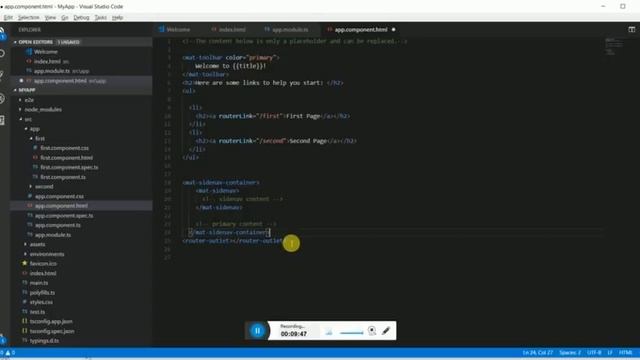Switch to the app.module.ts tab

tap(290, 29)
